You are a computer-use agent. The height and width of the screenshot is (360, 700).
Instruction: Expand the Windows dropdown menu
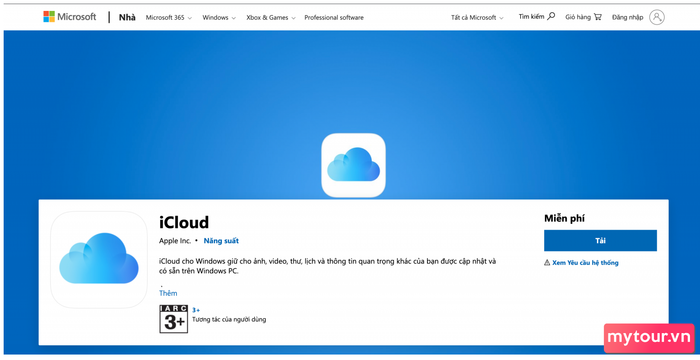[219, 18]
